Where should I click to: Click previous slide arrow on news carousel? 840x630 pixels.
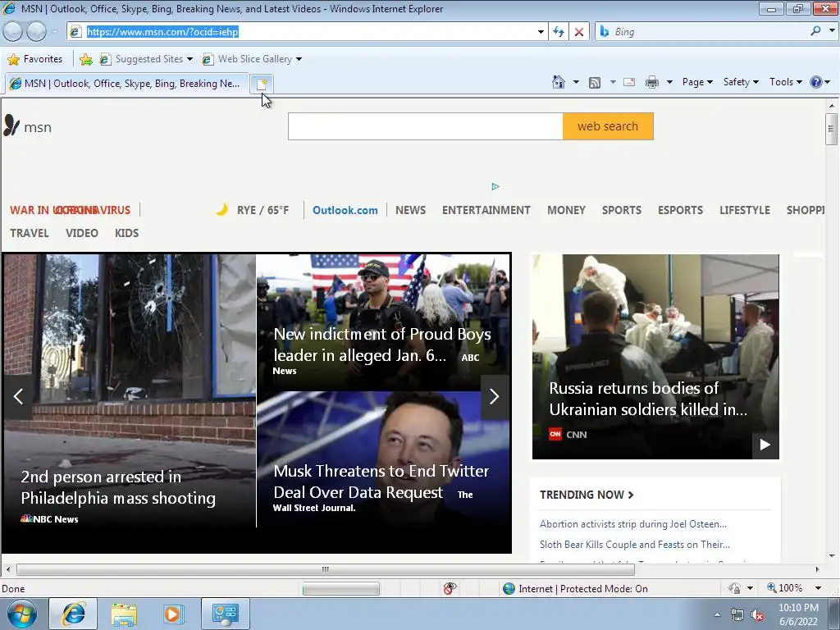(18, 396)
